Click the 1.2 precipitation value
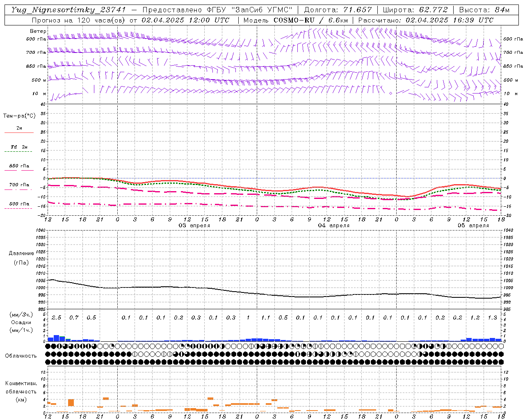525x420 pixels. pos(475,318)
